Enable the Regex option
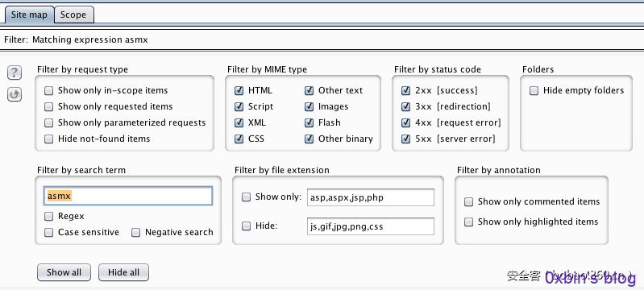Image resolution: width=644 pixels, height=290 pixels. coord(49,216)
